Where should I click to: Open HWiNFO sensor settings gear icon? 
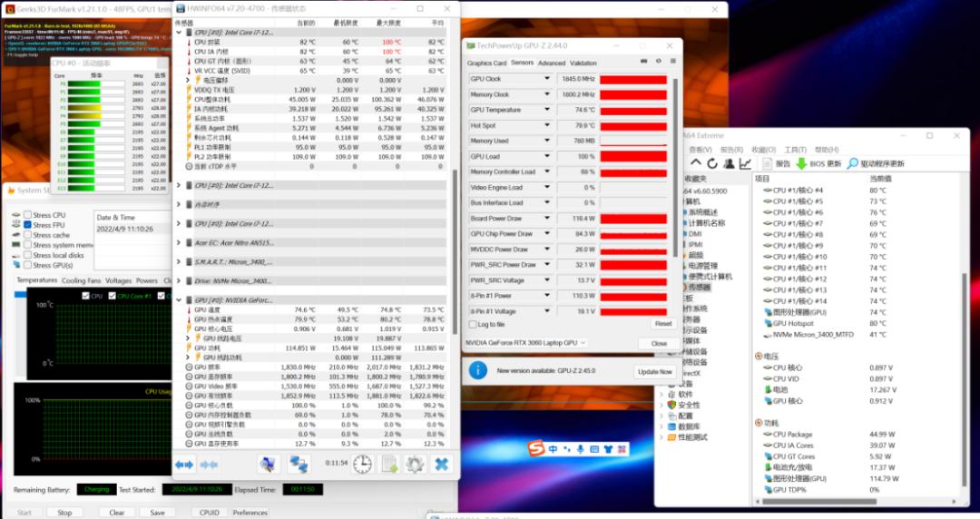pyautogui.click(x=415, y=464)
